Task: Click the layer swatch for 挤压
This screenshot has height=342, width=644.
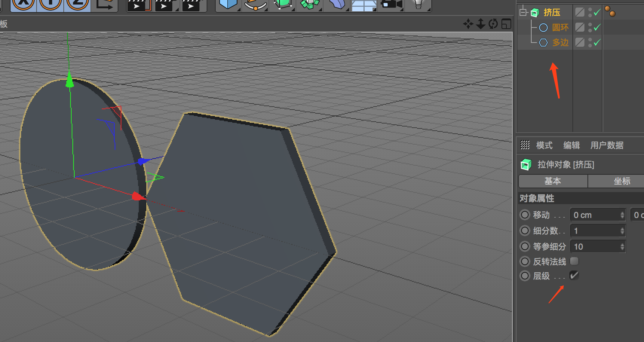Action: tap(580, 12)
